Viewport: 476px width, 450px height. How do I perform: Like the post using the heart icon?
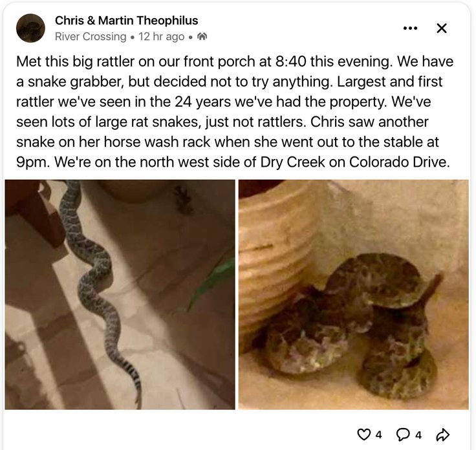tap(363, 434)
